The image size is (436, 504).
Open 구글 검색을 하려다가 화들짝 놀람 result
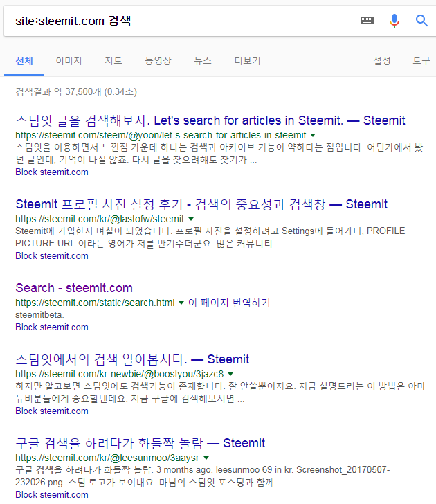[140, 443]
